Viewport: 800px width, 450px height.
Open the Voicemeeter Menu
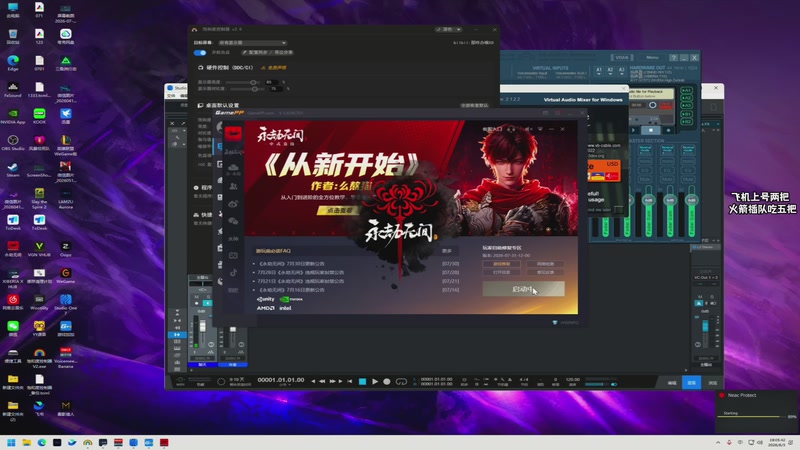(x=652, y=58)
